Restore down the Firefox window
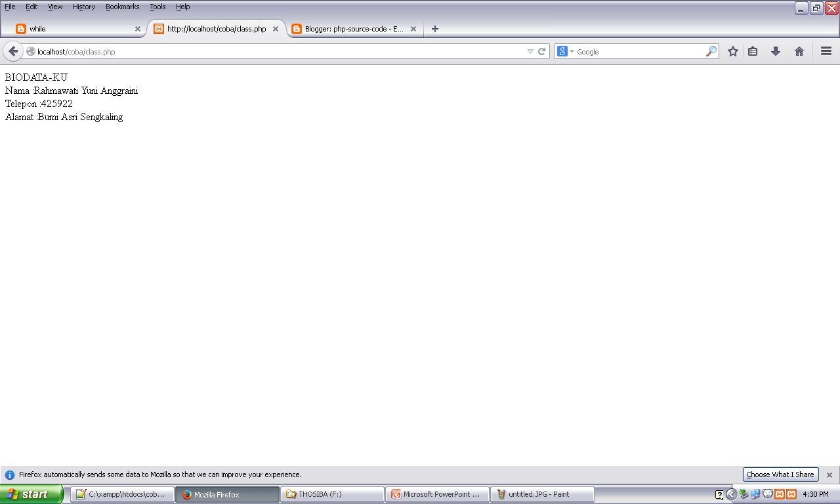Screen dimensions: 840x504 point(816,8)
